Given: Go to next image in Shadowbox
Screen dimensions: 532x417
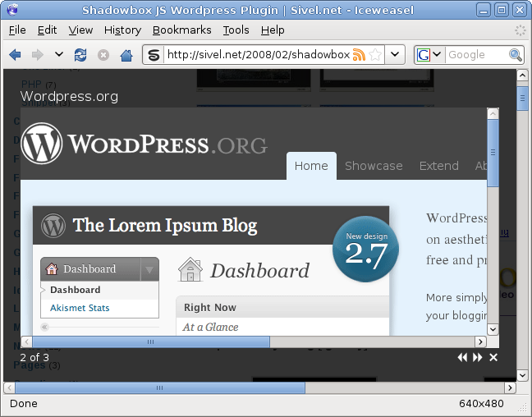Looking at the screenshot, I should pyautogui.click(x=478, y=357).
